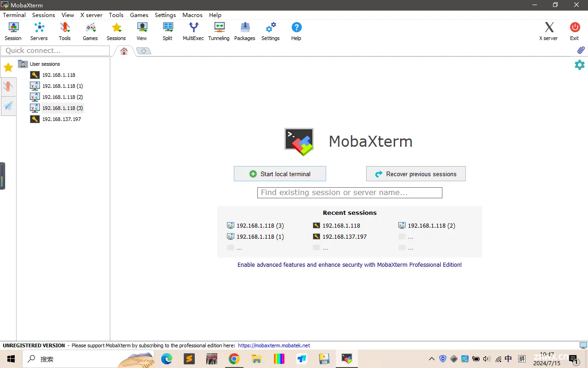Open the Packages toolbar icon
The width and height of the screenshot is (588, 368).
(x=245, y=31)
